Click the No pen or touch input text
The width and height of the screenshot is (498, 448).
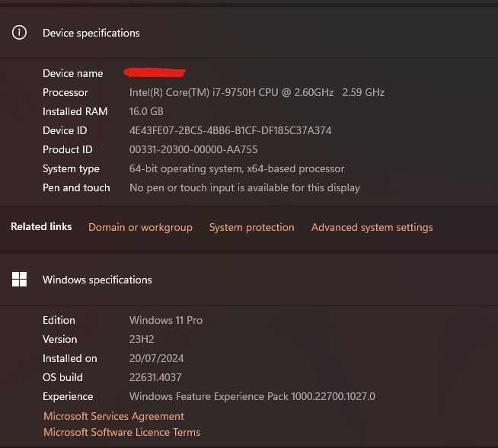tap(244, 187)
